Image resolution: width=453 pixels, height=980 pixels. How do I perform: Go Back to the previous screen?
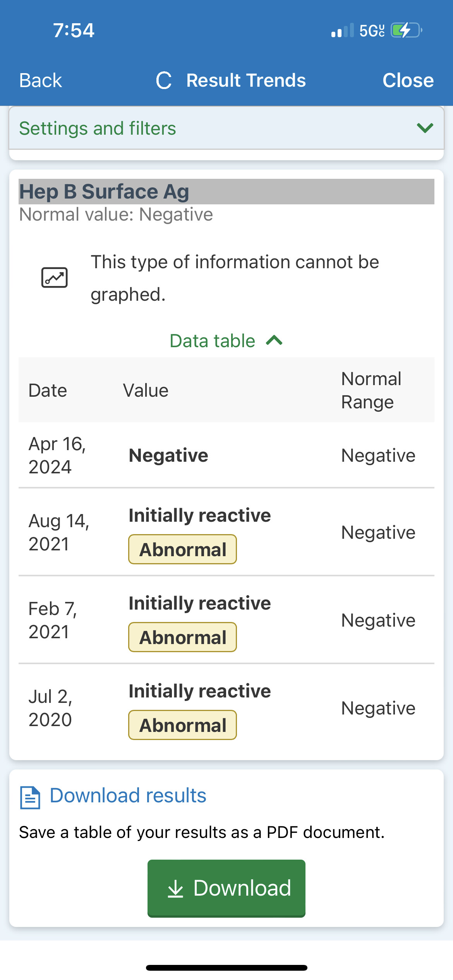coord(41,81)
